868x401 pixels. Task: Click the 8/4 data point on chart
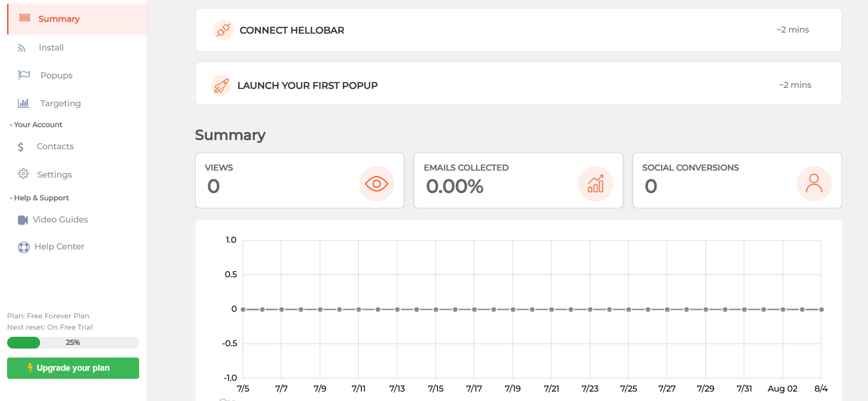(821, 309)
